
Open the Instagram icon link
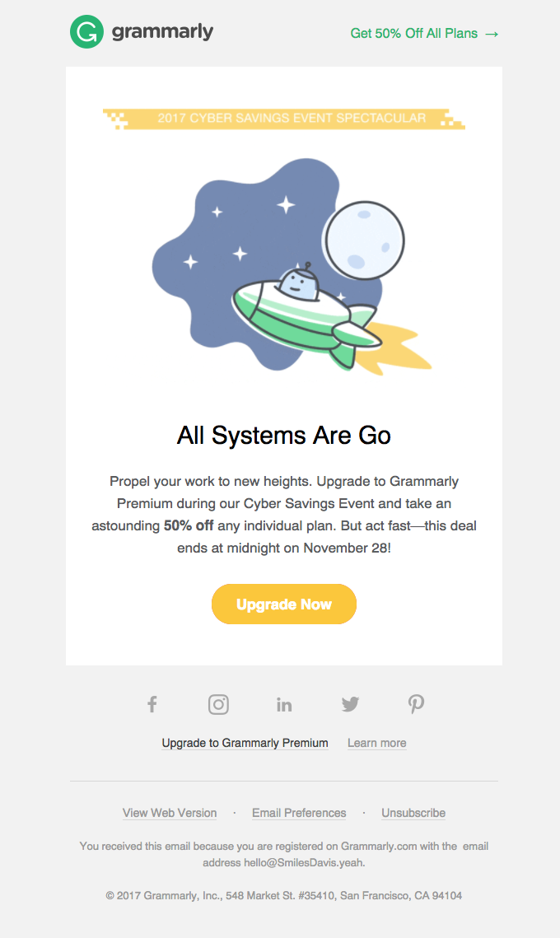[x=218, y=704]
